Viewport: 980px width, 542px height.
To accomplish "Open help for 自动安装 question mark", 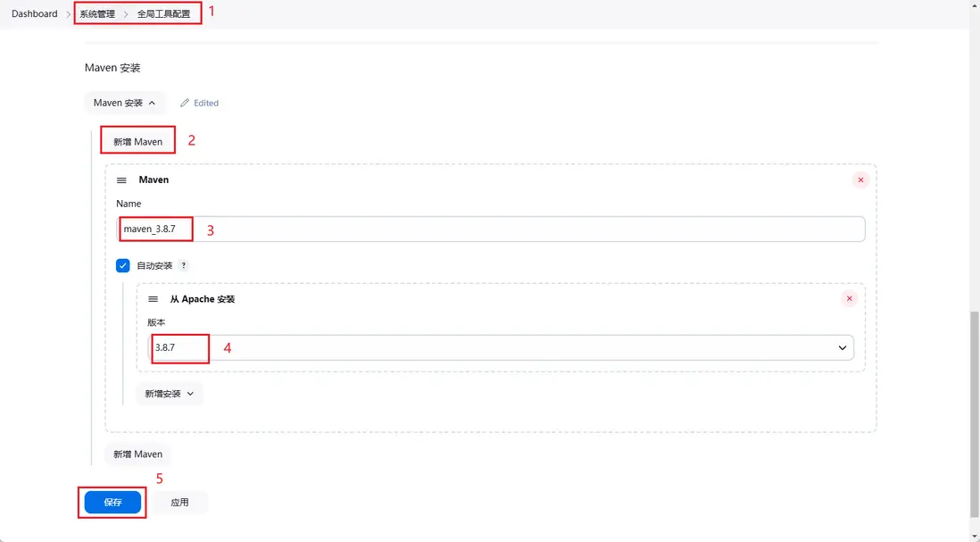I will [184, 266].
